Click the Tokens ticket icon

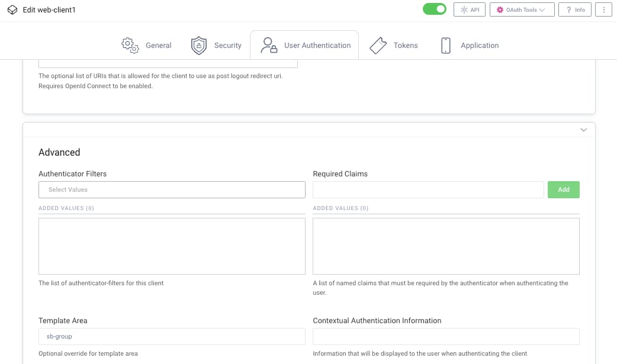[x=378, y=45]
